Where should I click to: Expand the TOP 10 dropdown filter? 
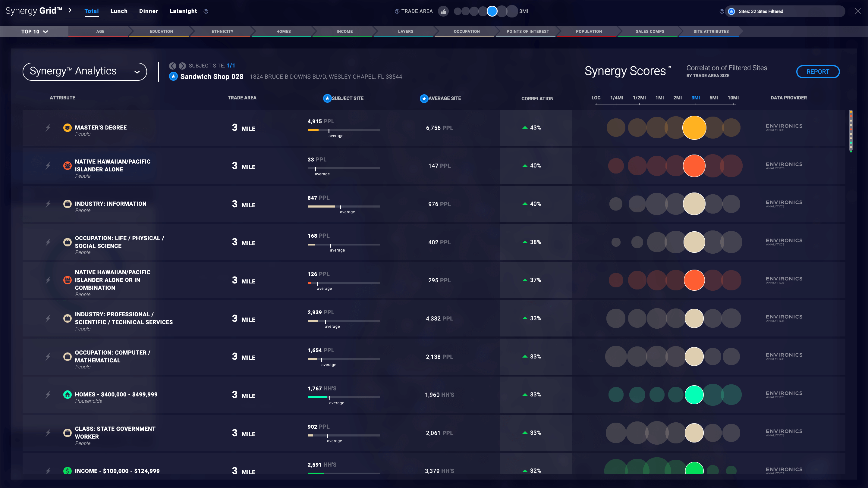click(x=34, y=31)
